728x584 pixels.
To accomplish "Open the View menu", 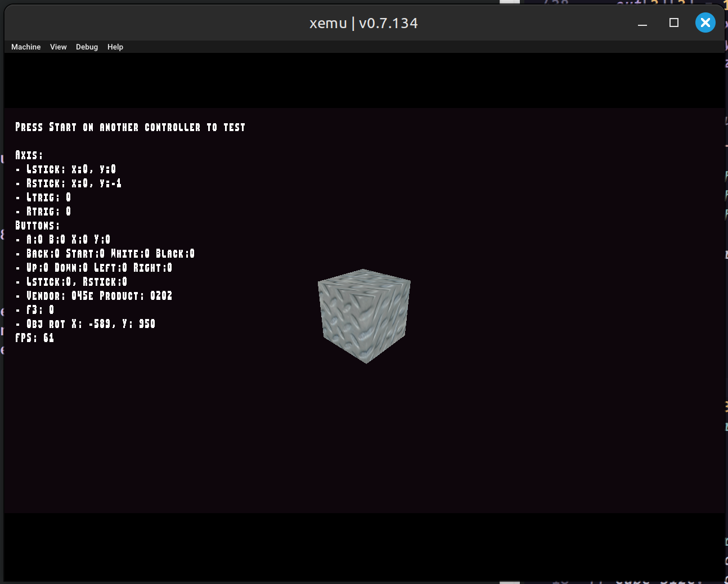I will (x=58, y=47).
